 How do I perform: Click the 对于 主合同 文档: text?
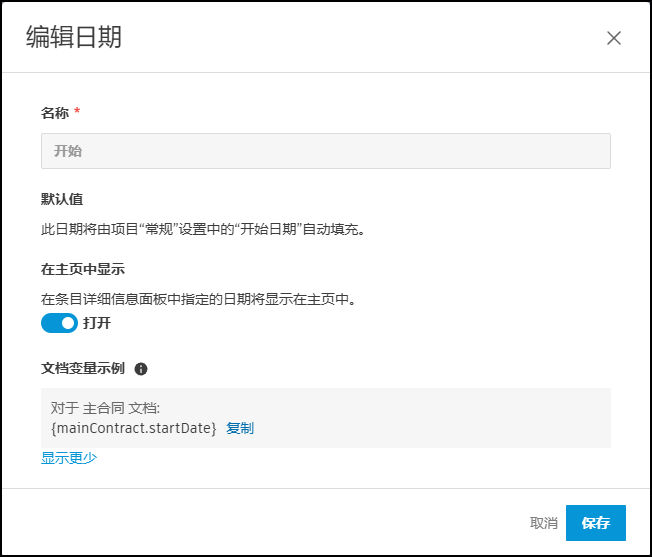pos(105,408)
